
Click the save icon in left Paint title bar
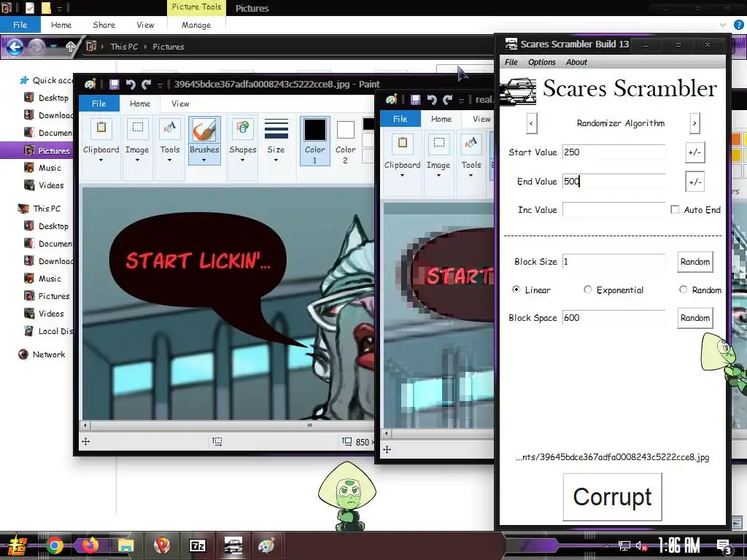114,85
